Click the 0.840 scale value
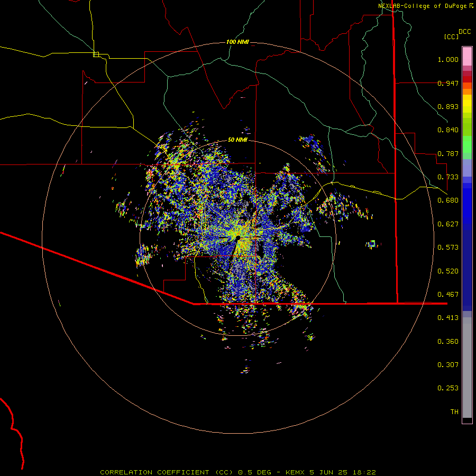 (x=448, y=130)
